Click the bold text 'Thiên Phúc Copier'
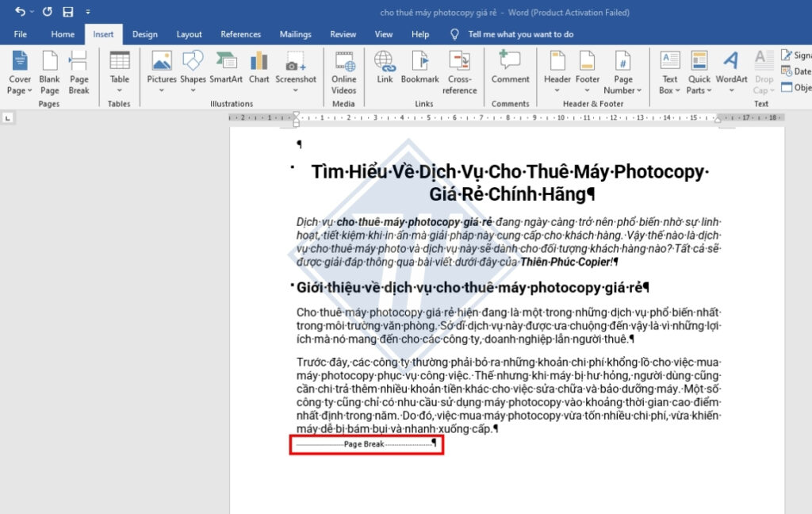Image resolution: width=812 pixels, height=514 pixels. click(565, 262)
